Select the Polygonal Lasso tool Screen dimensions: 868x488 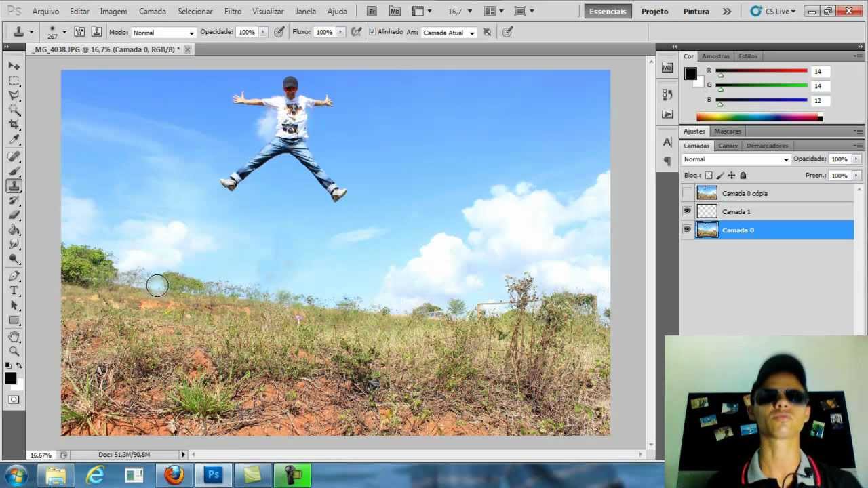click(14, 96)
